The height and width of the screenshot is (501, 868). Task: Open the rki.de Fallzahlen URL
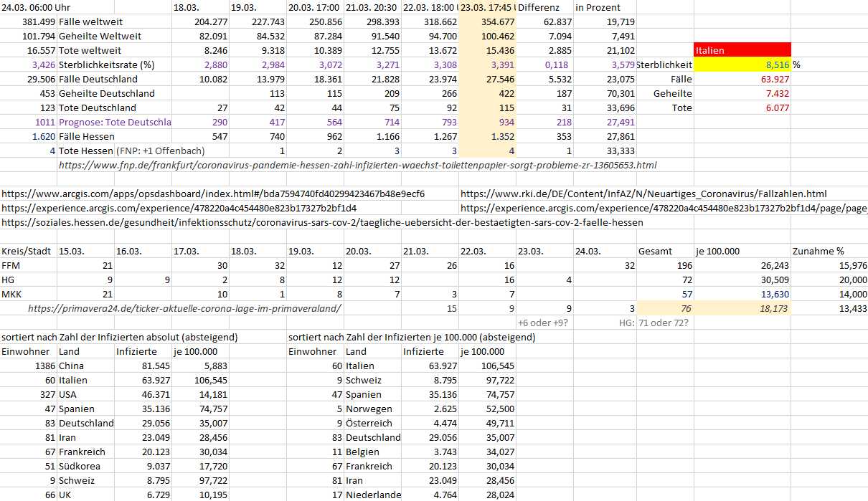643,194
